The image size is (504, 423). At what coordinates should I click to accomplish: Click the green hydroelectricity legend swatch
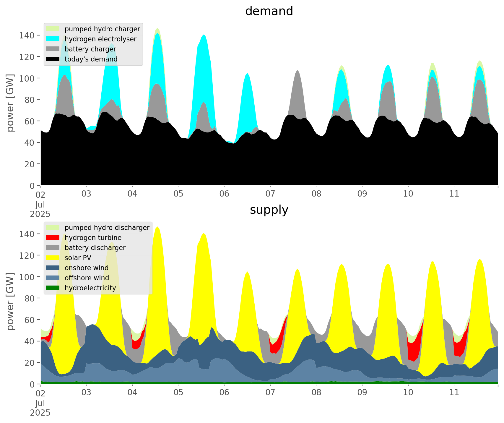pyautogui.click(x=53, y=288)
